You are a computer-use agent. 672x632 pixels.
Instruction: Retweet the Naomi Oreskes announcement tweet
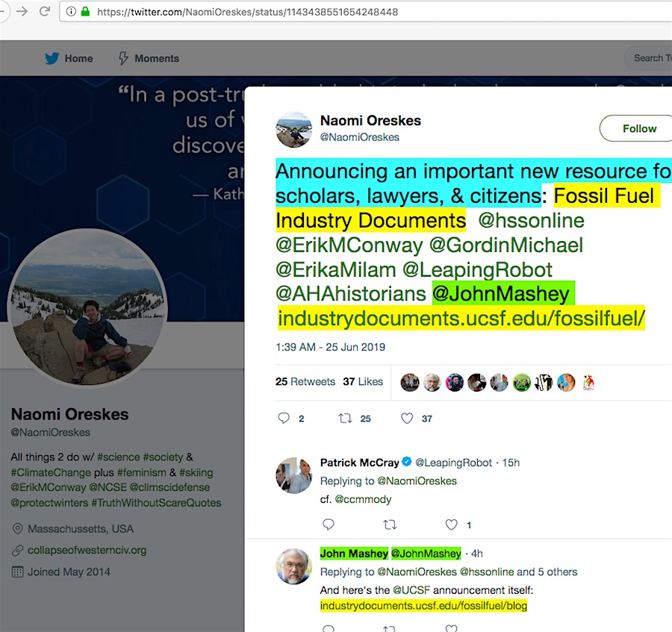345,419
